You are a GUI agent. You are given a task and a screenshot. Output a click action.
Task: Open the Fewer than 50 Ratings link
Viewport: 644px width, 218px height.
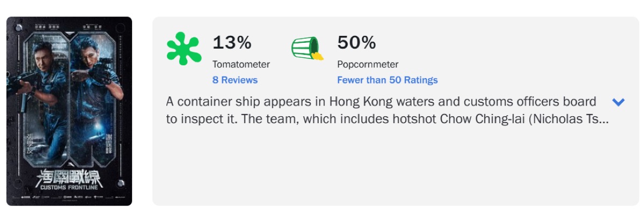387,80
